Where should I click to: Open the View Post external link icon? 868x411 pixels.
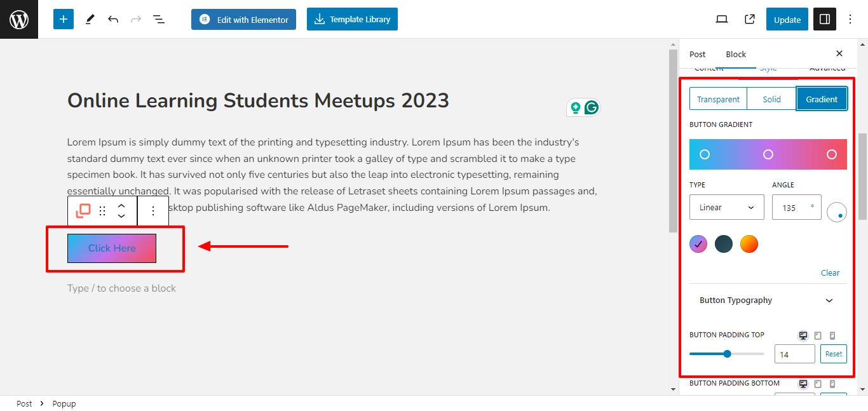750,19
